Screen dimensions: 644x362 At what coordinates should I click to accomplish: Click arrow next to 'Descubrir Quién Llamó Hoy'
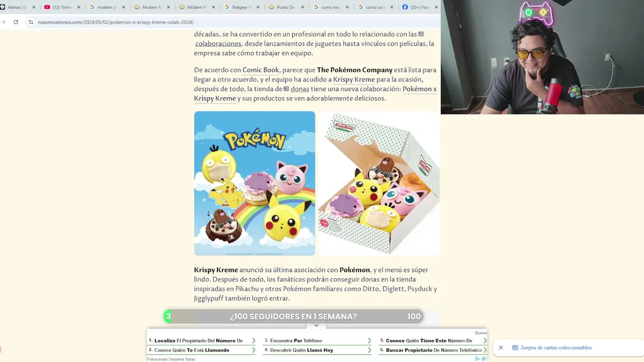pos(369,350)
